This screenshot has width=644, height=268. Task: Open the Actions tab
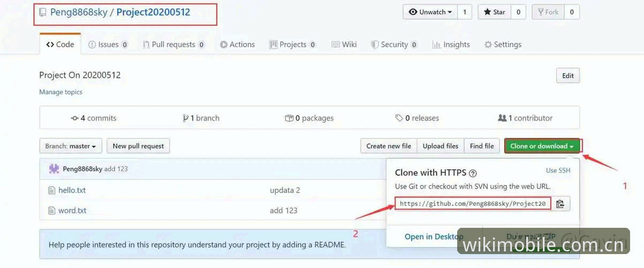point(238,44)
